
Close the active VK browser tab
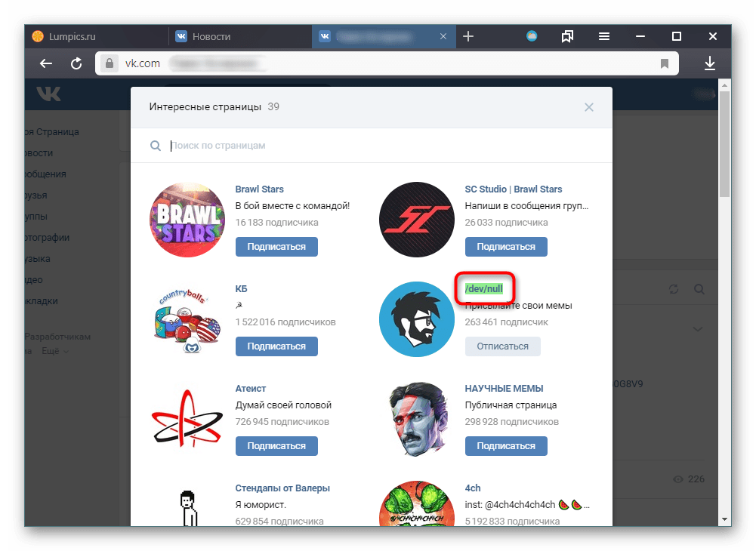443,36
